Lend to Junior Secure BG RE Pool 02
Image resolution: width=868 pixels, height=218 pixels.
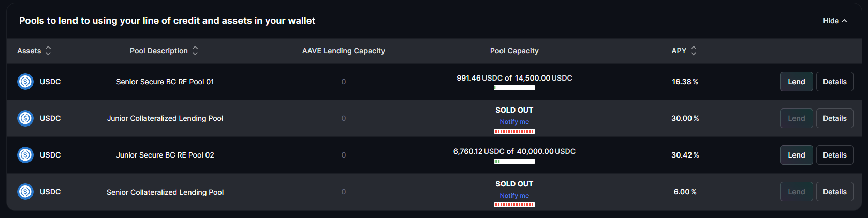pos(797,155)
